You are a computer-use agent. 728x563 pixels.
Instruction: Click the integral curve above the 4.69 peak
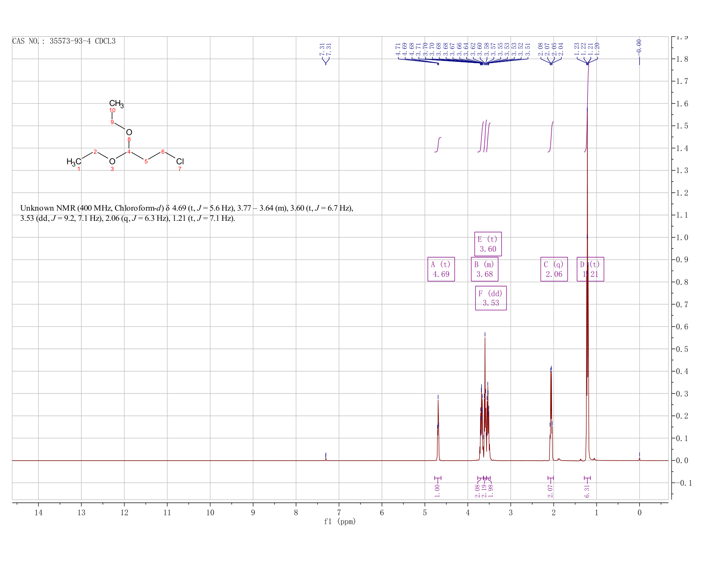[438, 145]
